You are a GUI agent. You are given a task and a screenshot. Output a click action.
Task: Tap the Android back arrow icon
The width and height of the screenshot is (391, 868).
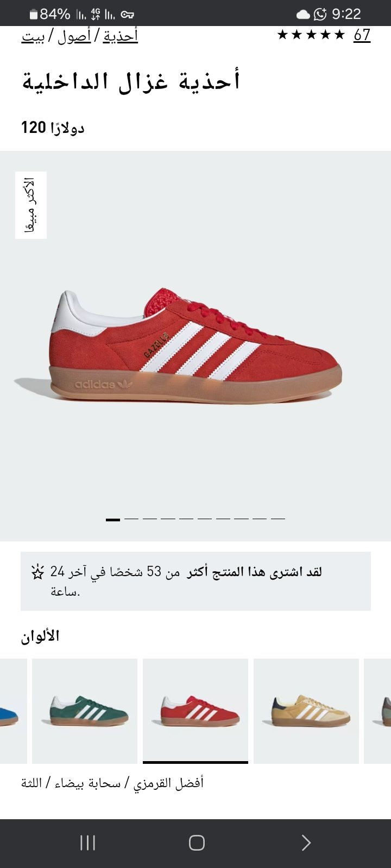pyautogui.click(x=306, y=843)
